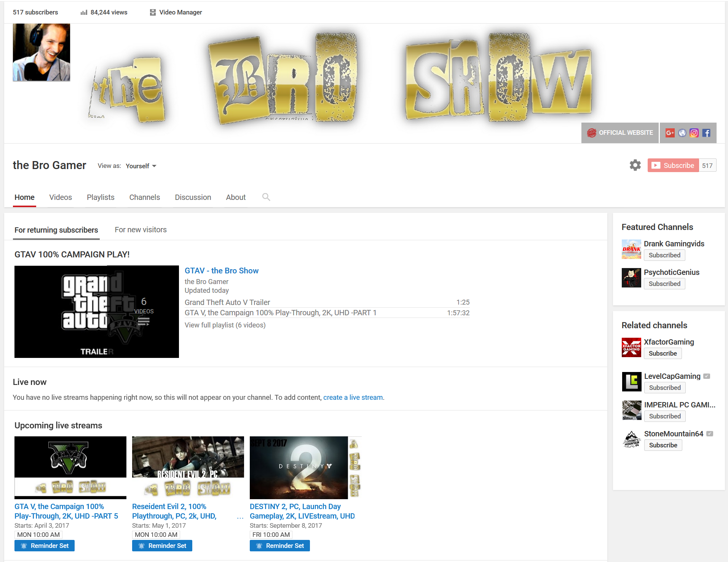Open PsychoticGenius channel avatar

(631, 278)
